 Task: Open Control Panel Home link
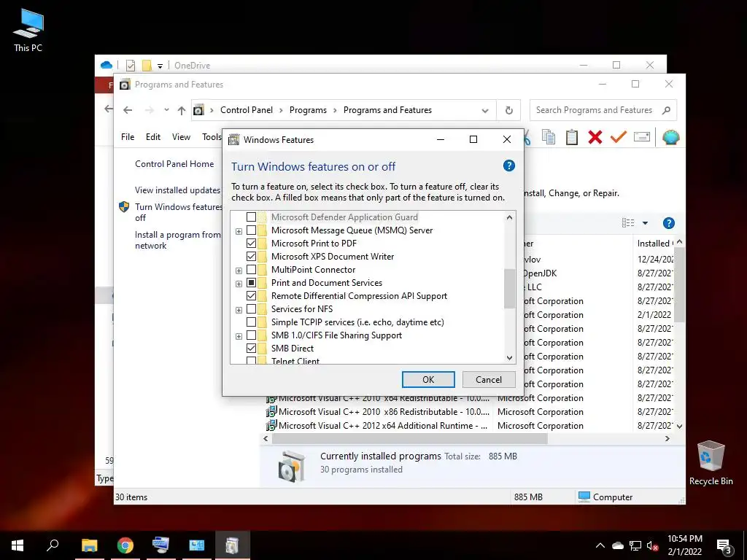tap(174, 164)
